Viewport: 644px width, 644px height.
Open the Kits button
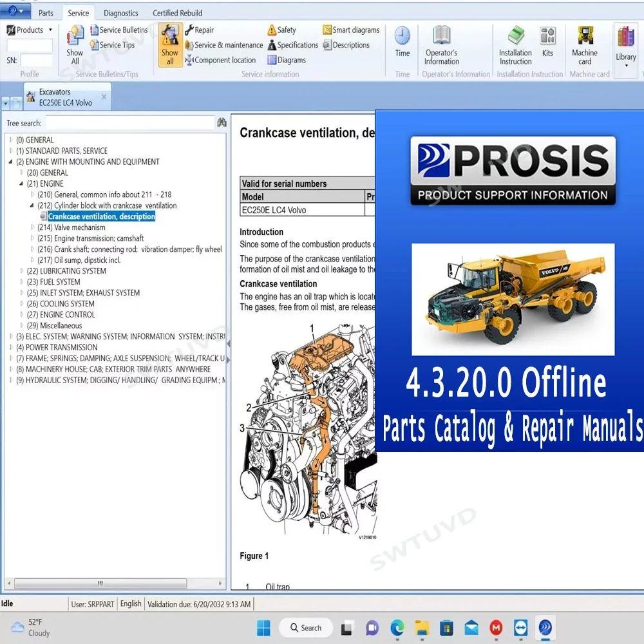[x=548, y=41]
